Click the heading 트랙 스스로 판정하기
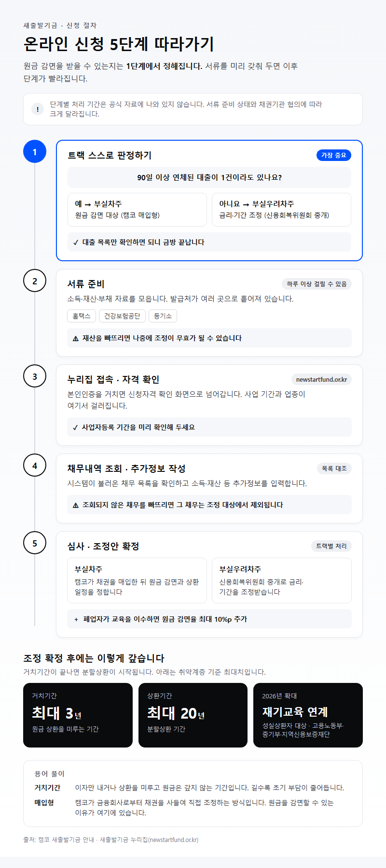 [110, 155]
